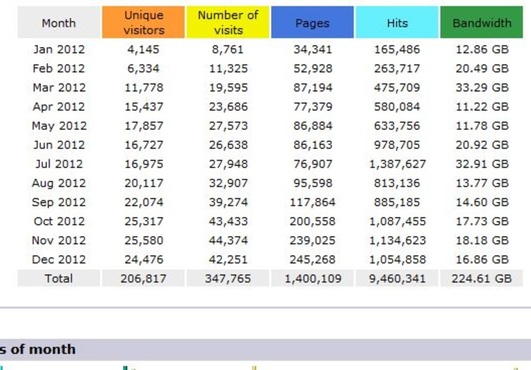Click hits value 165,486

tap(397, 49)
